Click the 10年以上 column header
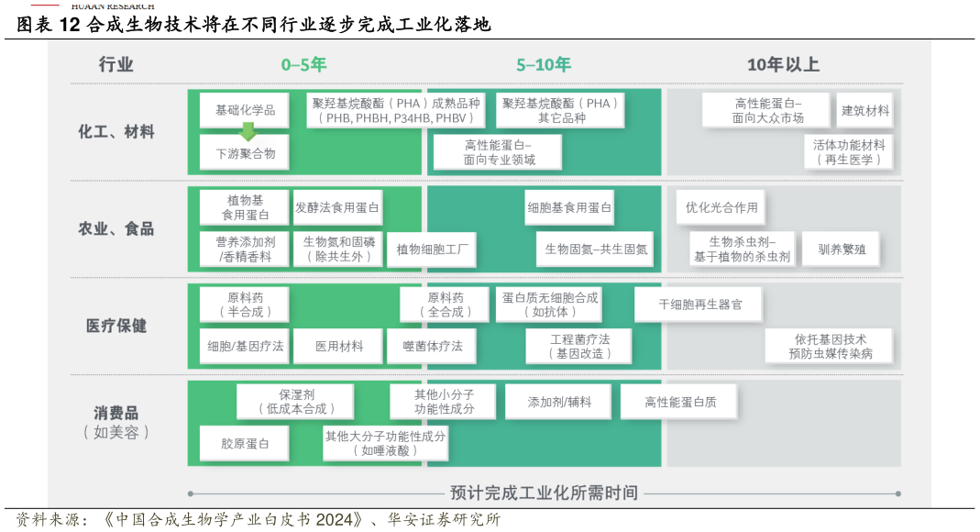Image resolution: width=980 pixels, height=532 pixels. [x=783, y=64]
